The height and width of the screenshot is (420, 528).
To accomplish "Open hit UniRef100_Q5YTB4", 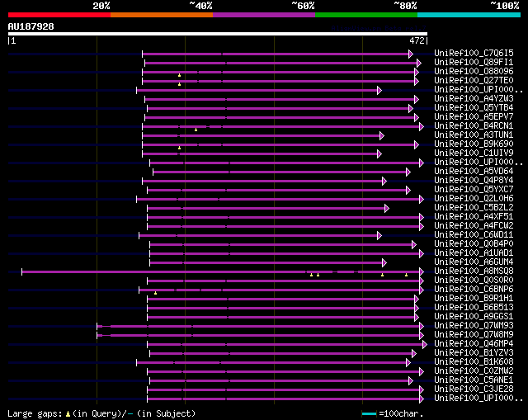I will [x=474, y=107].
